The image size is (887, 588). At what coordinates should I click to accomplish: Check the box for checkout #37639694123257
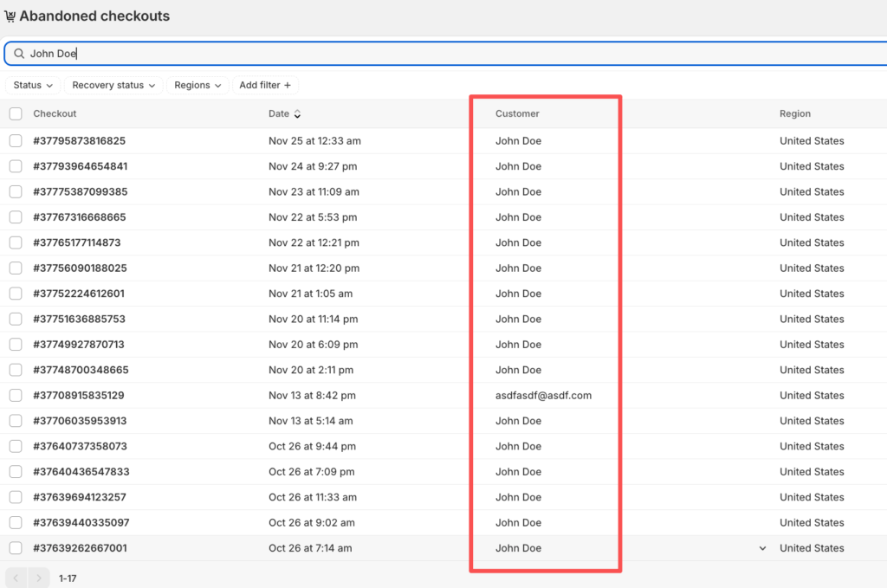16,497
